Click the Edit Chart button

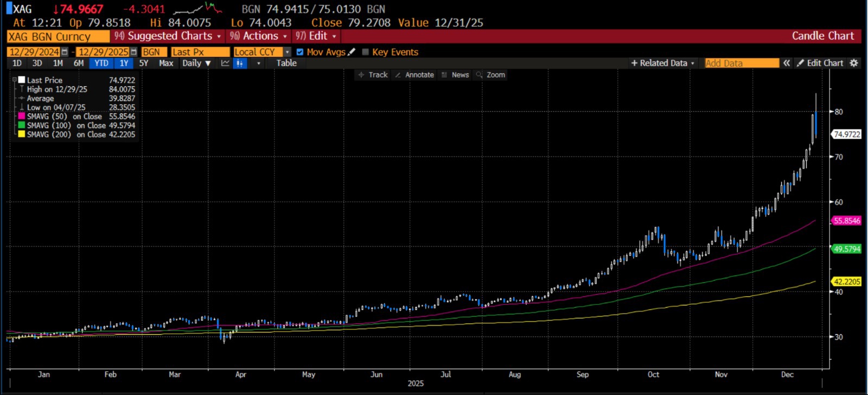click(820, 63)
